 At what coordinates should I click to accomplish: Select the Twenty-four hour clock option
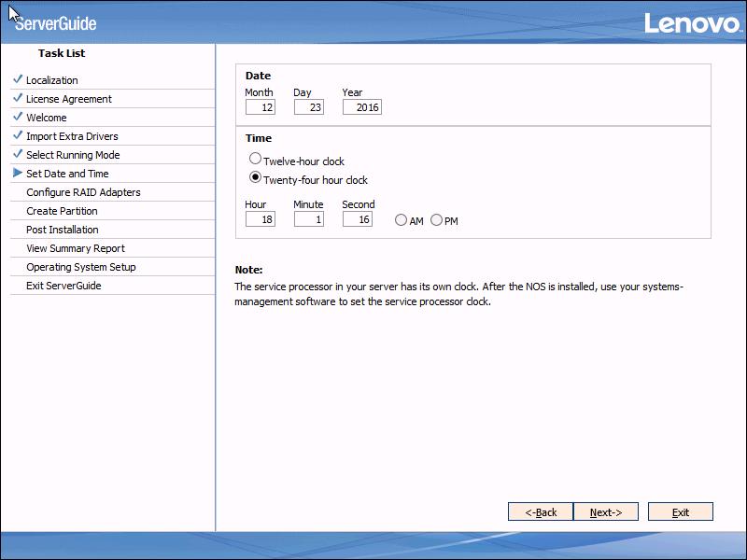[x=254, y=179]
